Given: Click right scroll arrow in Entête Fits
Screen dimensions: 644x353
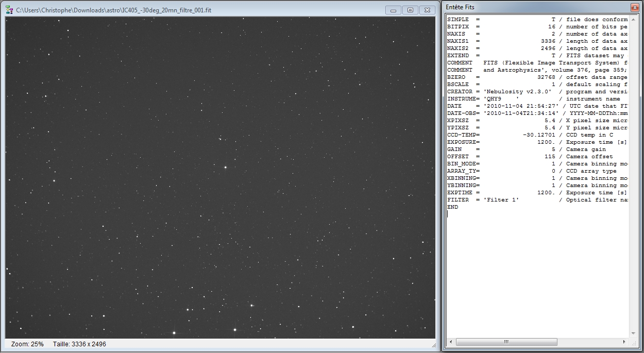Looking at the screenshot, I should pos(625,342).
